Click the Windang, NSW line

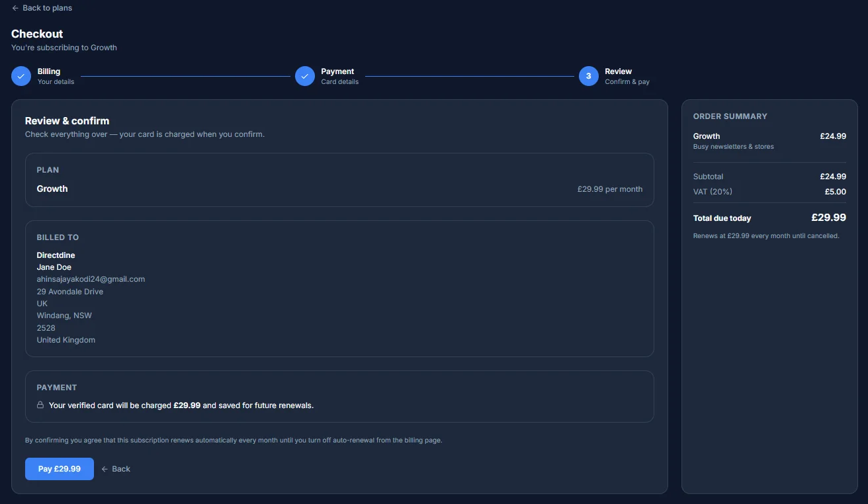click(64, 315)
